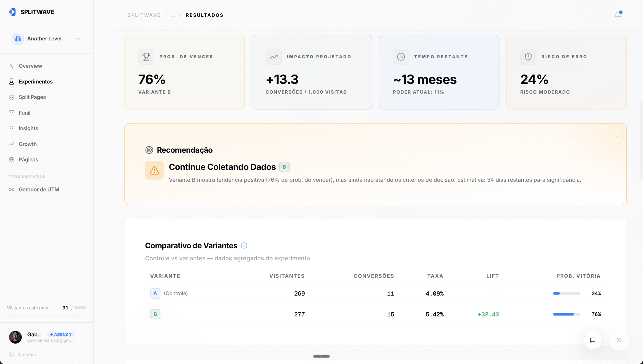Screen dimensions: 643x364
Task: Expand the breadcrumb ellipsis
Action: pos(173,15)
